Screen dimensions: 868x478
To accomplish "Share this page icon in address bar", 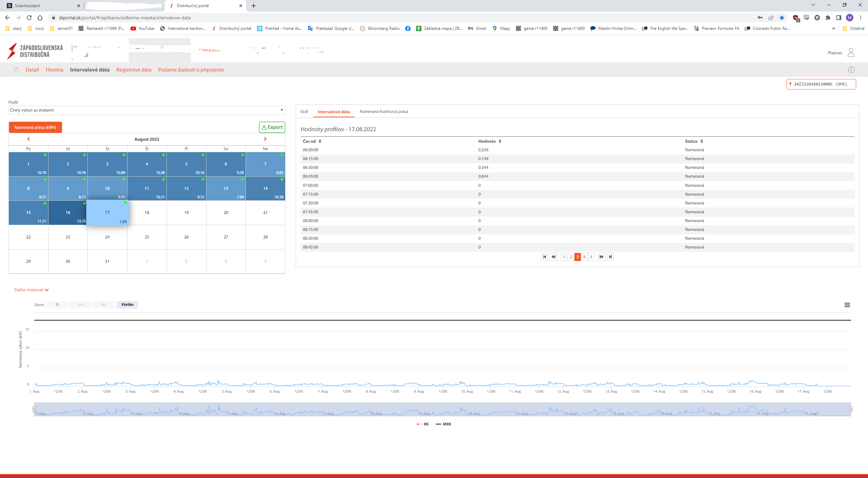I will click(x=771, y=18).
